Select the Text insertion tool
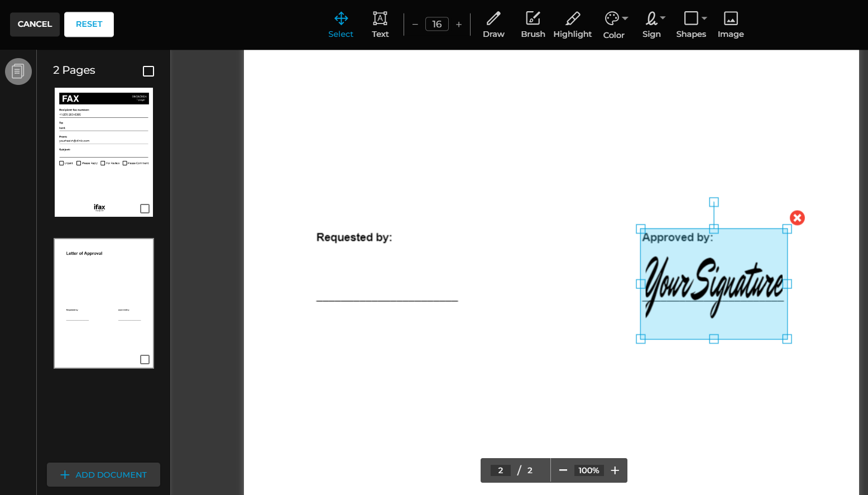Viewport: 868px width, 495px height. point(380,25)
